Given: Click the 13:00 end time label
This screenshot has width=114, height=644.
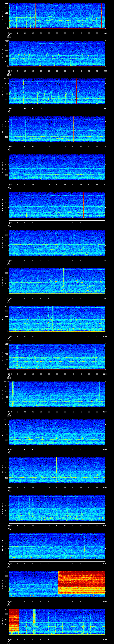Looking at the screenshot, I should (105, 450).
